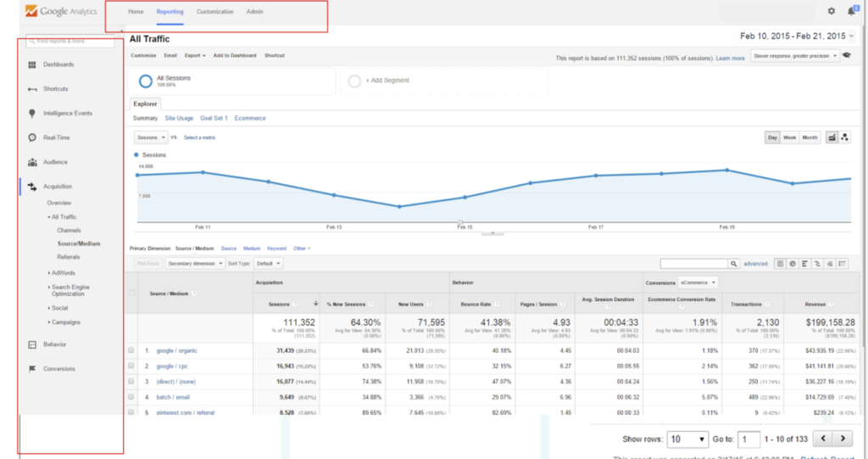Open the Dashboards icon in the sidebar
868x459 pixels.
(x=31, y=64)
